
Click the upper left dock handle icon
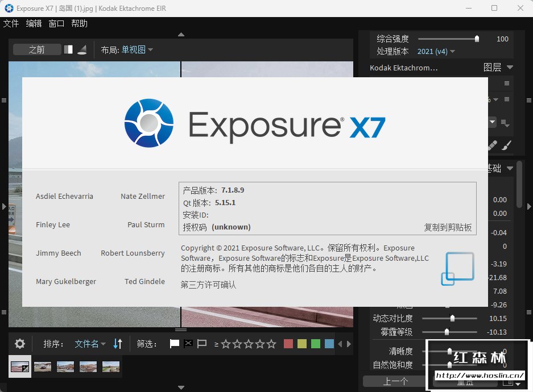[x=4, y=100]
